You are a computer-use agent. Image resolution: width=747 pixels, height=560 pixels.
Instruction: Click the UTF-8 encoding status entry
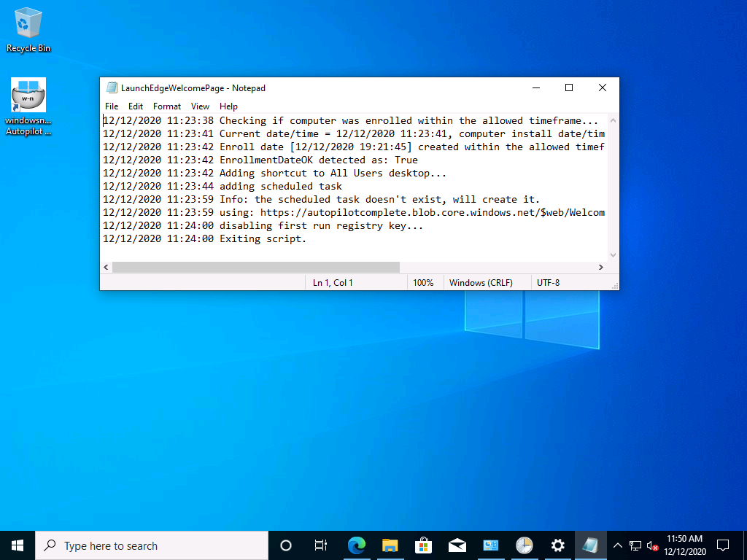coord(549,282)
